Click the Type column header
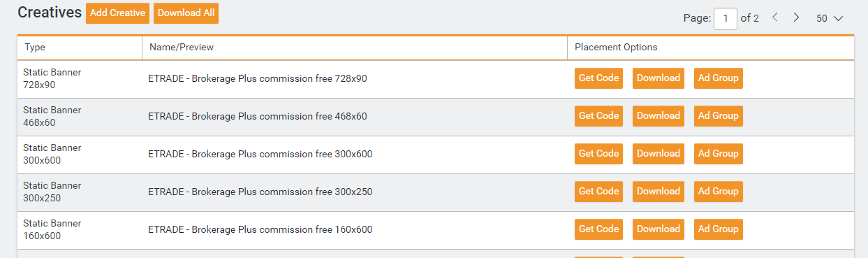Viewport: 868px width, 258px height. 35,48
